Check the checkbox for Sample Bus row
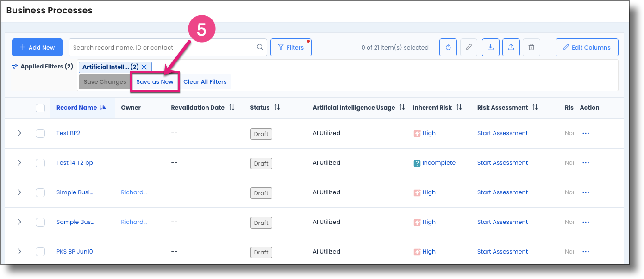644x279 pixels. tap(40, 222)
